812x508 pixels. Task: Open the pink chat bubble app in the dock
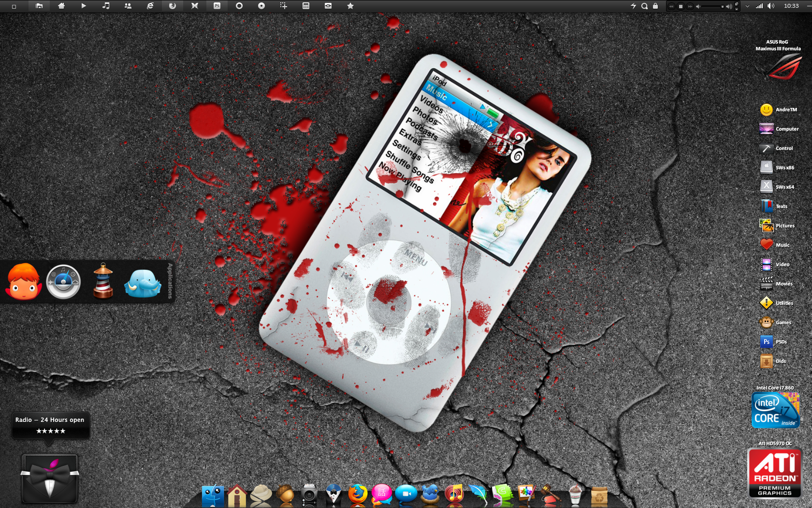pos(382,495)
